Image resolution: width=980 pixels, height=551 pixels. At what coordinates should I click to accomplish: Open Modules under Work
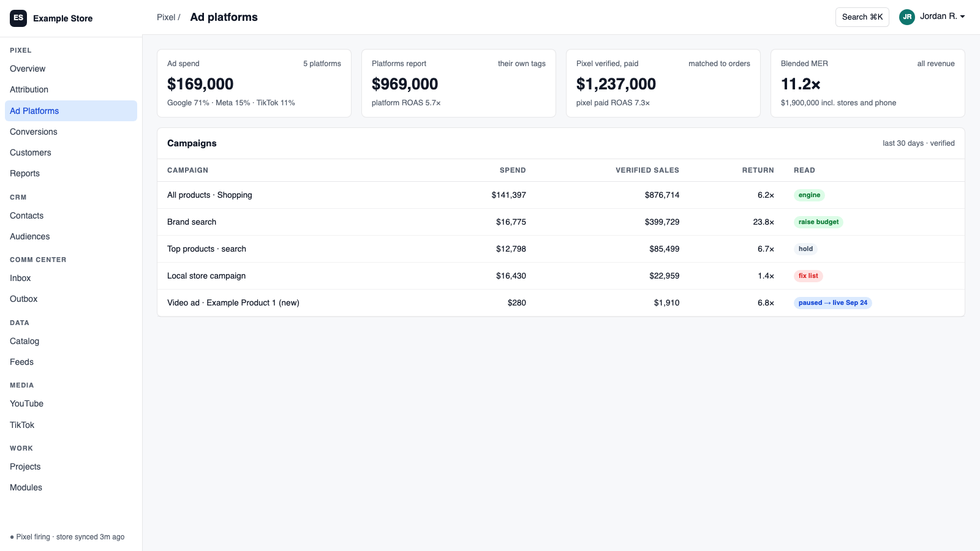[x=71, y=487]
